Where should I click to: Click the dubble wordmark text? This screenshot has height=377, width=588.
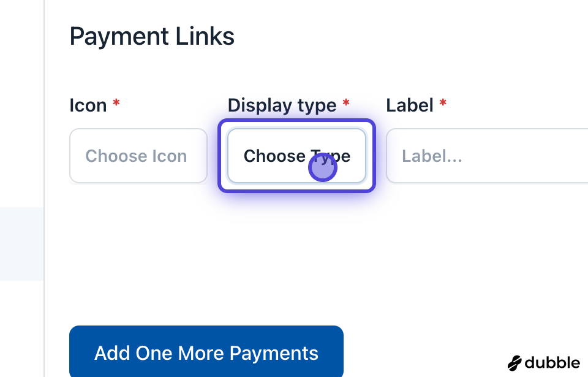pos(551,362)
